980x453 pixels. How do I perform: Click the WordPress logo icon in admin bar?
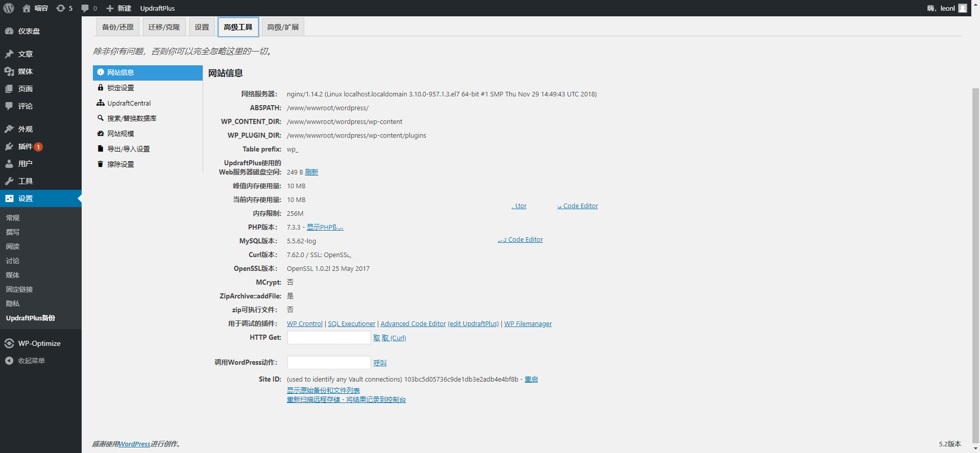9,8
